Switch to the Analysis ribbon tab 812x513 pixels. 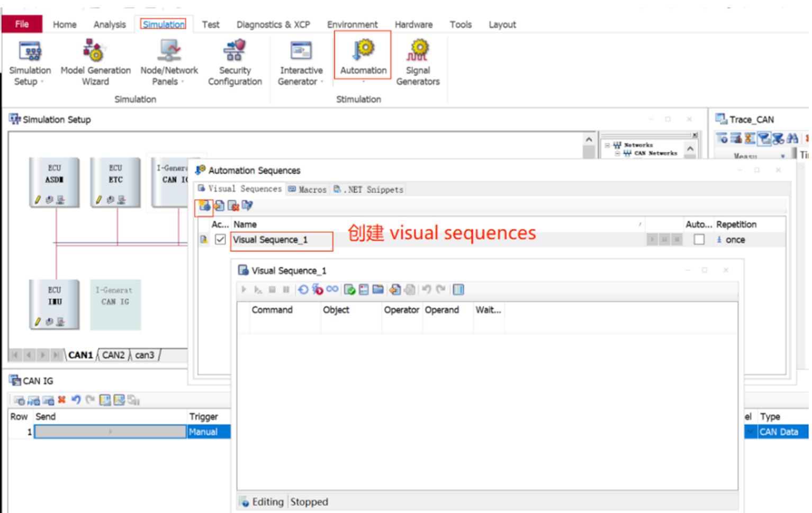tap(110, 24)
